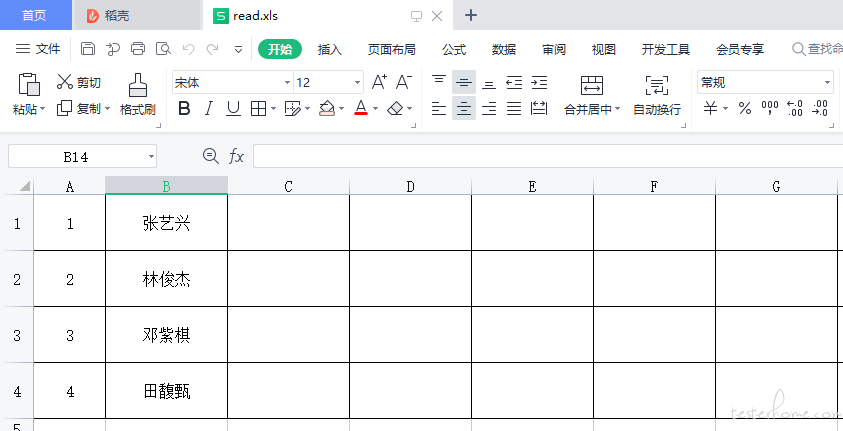Viewport: 843px width, 431px height.
Task: Expand the Name Box B14 dropdown
Action: click(x=151, y=157)
